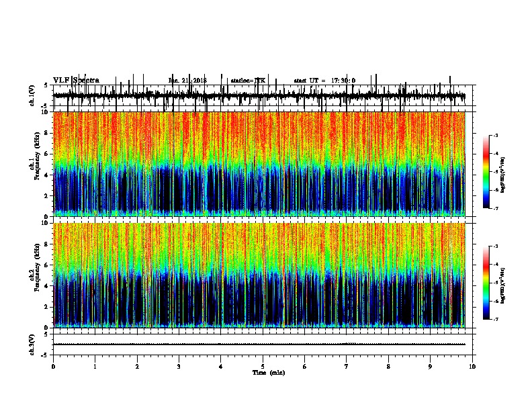Select the "start UT = 17:30: 0" text
532x411 pixels.
click(324, 81)
